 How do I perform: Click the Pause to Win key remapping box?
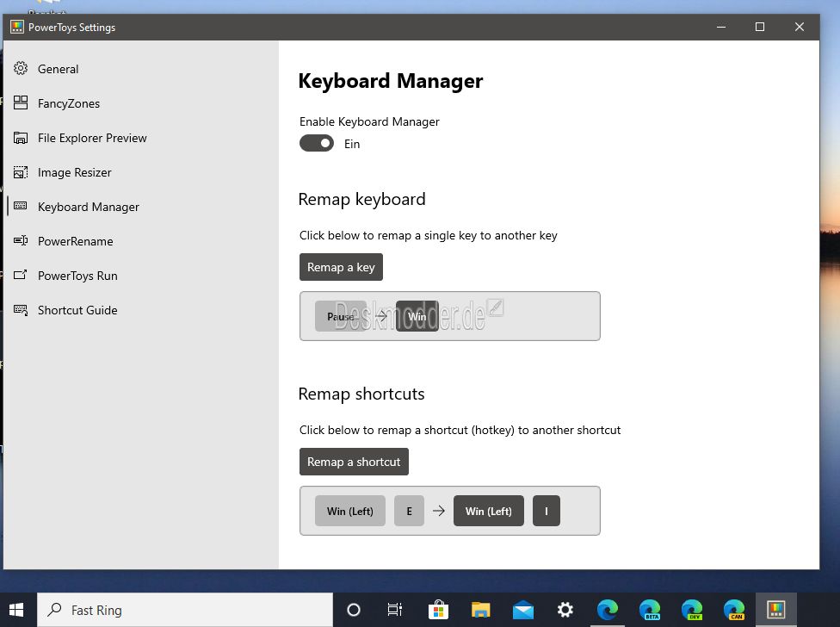point(449,316)
